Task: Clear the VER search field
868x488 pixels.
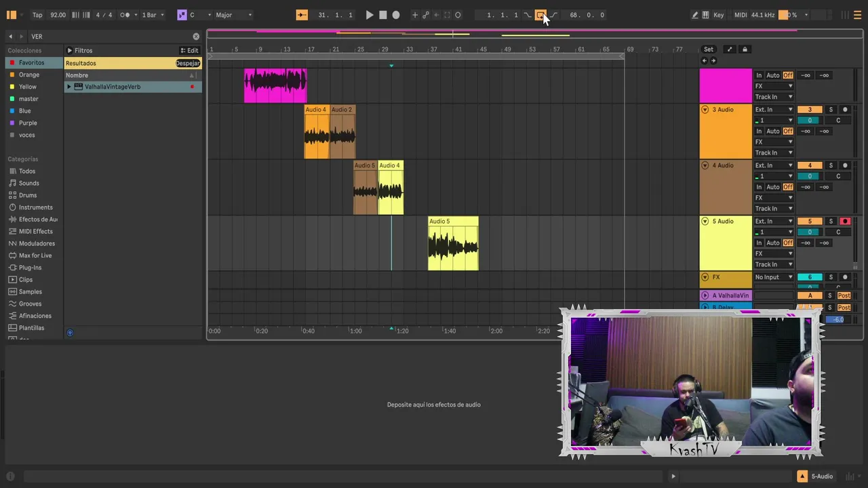Action: 196,37
